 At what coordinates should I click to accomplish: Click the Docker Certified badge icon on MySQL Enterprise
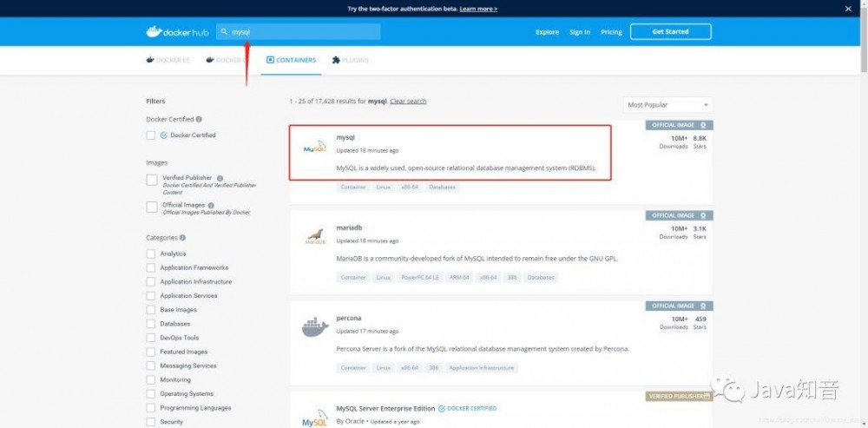click(x=442, y=409)
